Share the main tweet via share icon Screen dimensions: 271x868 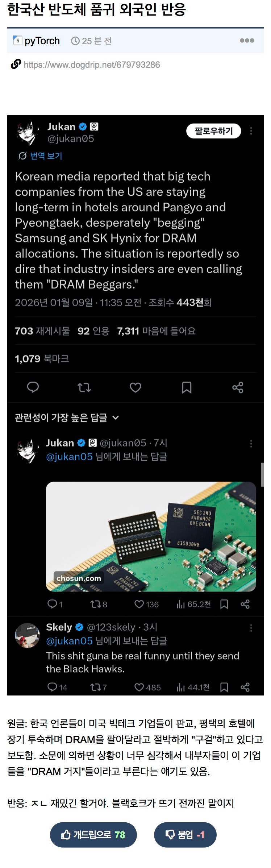click(238, 387)
